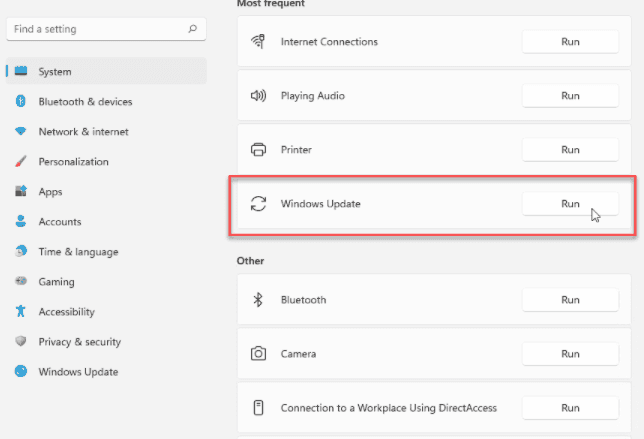Click the Network & internet wifi icon
The width and height of the screenshot is (644, 439).
click(21, 131)
